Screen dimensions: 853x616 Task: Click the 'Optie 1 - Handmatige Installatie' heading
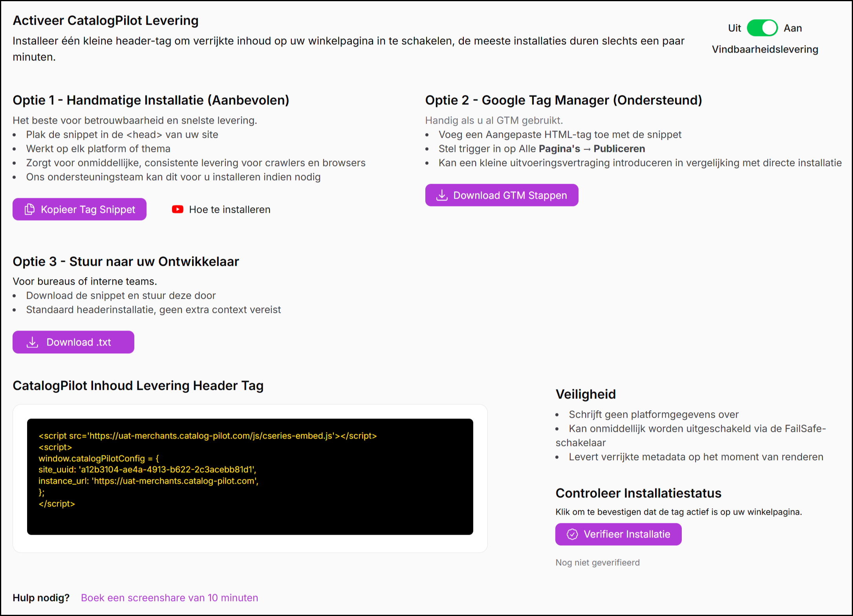point(151,100)
